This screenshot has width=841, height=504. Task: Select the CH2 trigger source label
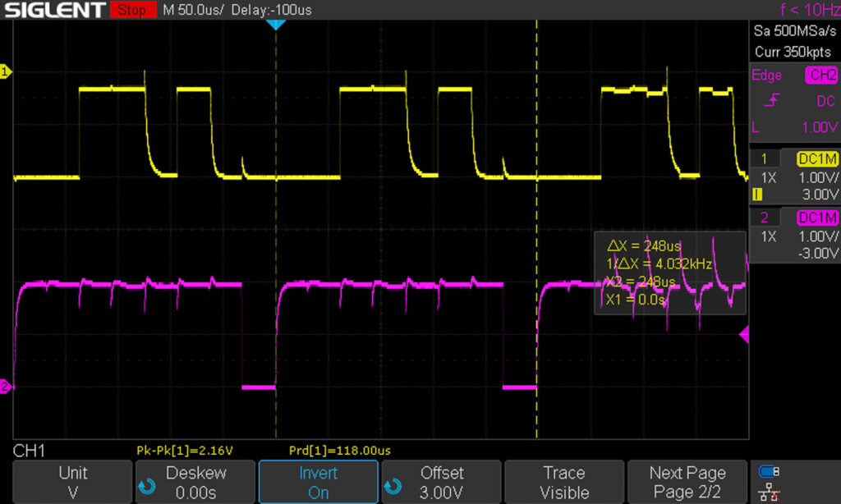pos(821,75)
